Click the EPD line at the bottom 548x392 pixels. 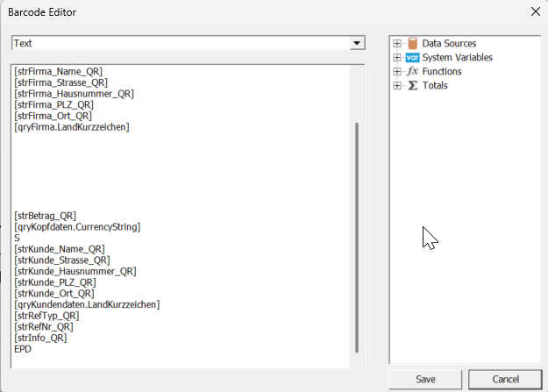point(23,349)
